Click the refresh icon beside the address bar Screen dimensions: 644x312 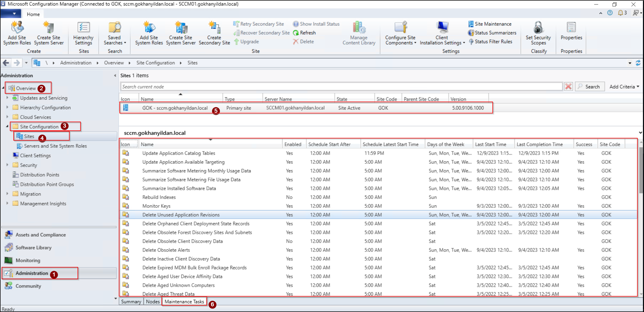638,63
